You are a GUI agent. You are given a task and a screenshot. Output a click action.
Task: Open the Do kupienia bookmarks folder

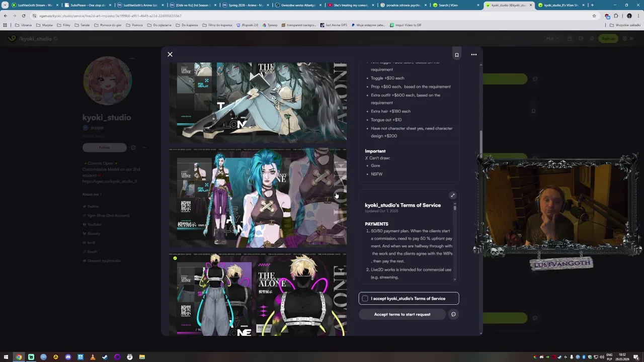coord(187,25)
